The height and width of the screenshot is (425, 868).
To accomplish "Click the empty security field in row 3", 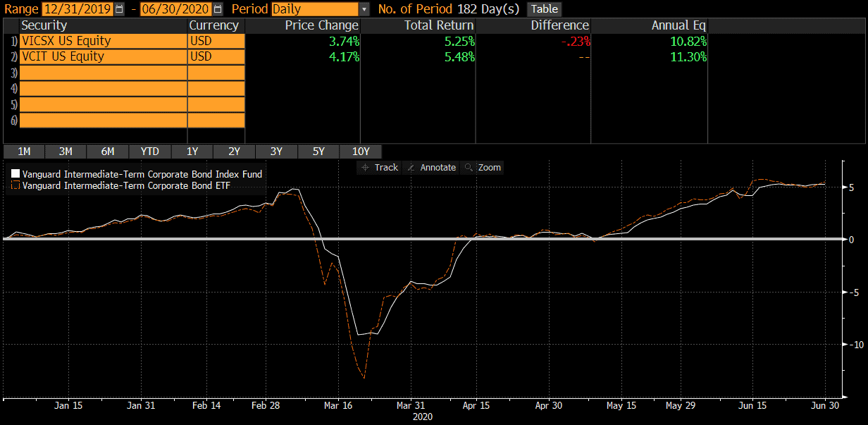I will pos(103,73).
